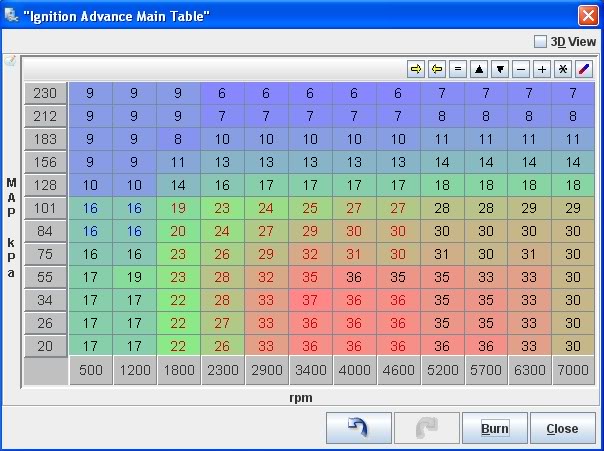The image size is (604, 451).
Task: Select the 4600 rpm axis bin
Action: point(398,370)
